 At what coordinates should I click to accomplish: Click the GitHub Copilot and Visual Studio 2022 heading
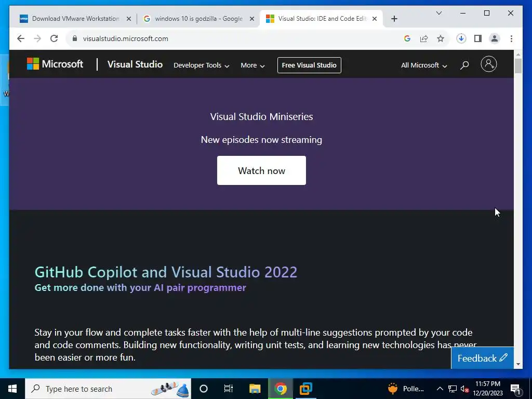pos(166,272)
